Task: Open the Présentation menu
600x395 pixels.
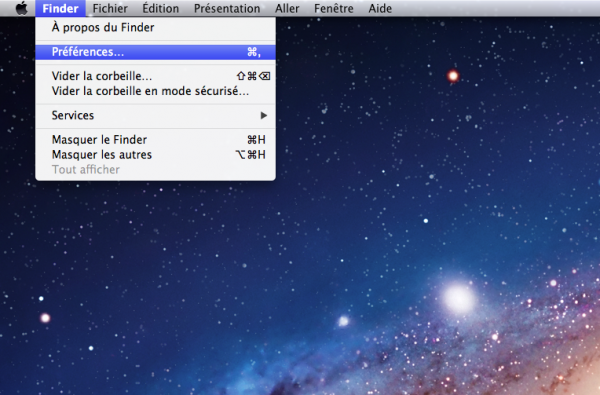Action: [227, 8]
